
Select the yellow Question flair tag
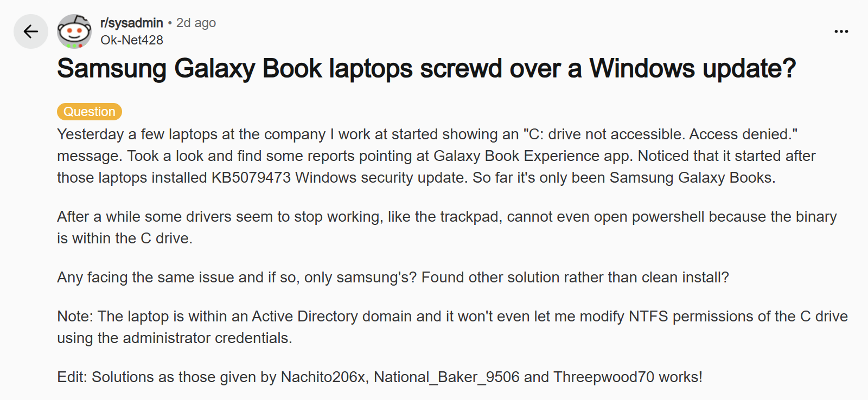90,112
